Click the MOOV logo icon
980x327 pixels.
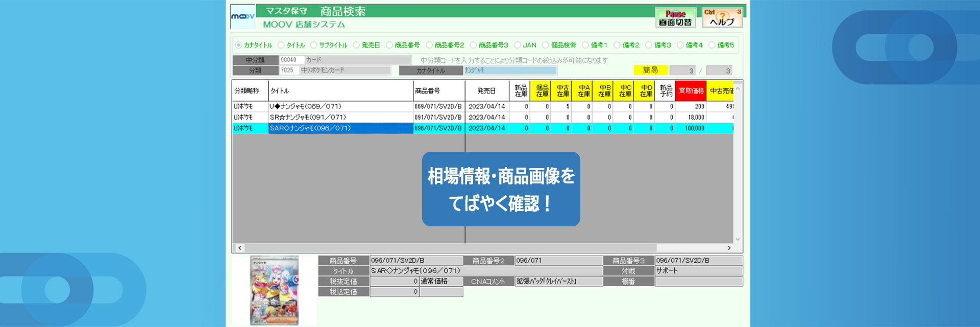click(x=242, y=17)
